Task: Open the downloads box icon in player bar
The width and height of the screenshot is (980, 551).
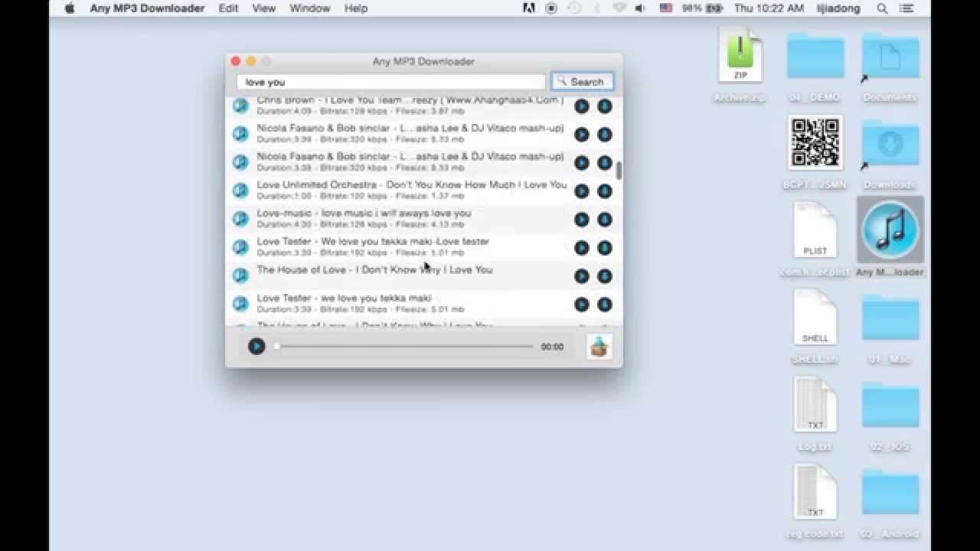Action: tap(599, 347)
